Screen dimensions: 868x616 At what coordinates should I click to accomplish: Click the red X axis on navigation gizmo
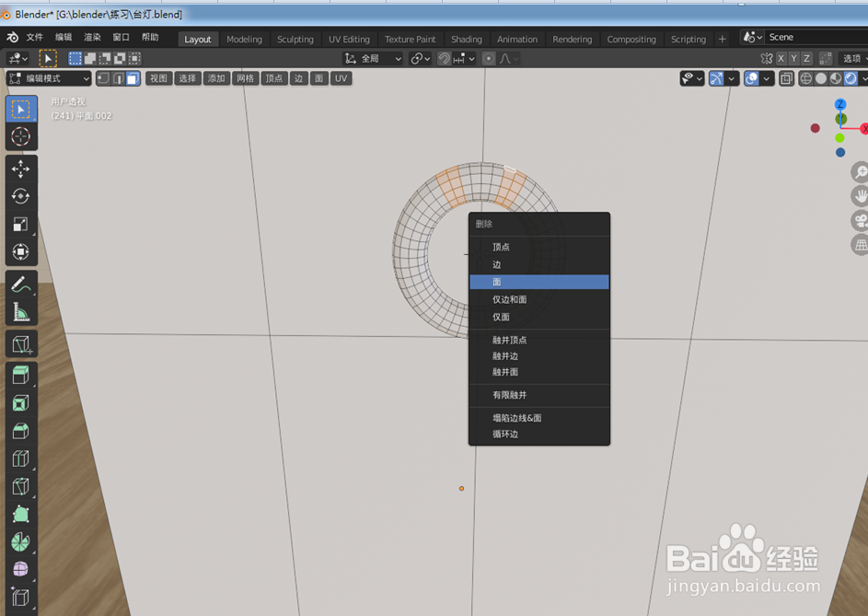tap(863, 128)
